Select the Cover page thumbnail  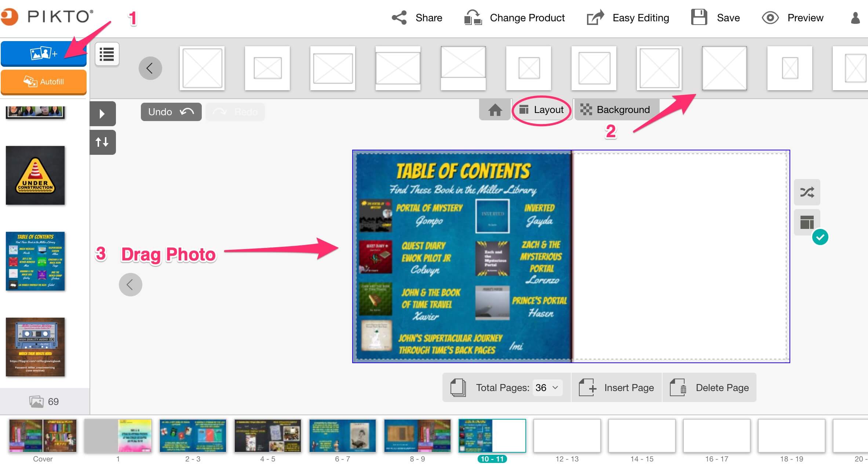coord(43,436)
